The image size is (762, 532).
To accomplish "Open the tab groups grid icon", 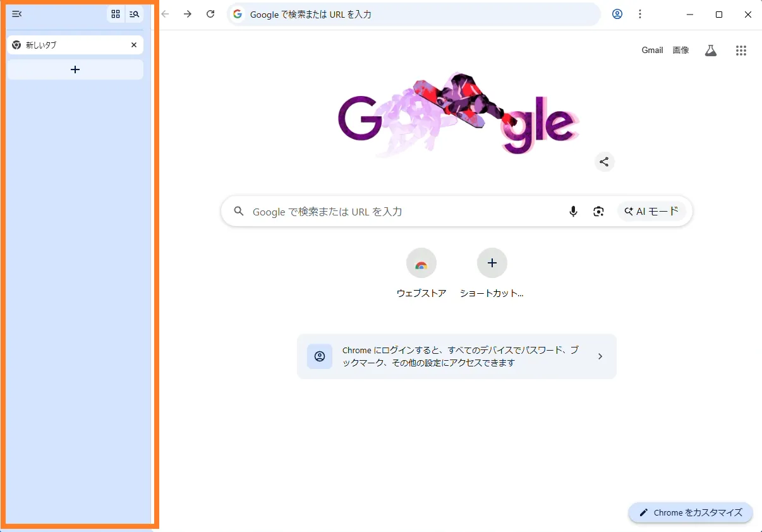I will (x=116, y=14).
